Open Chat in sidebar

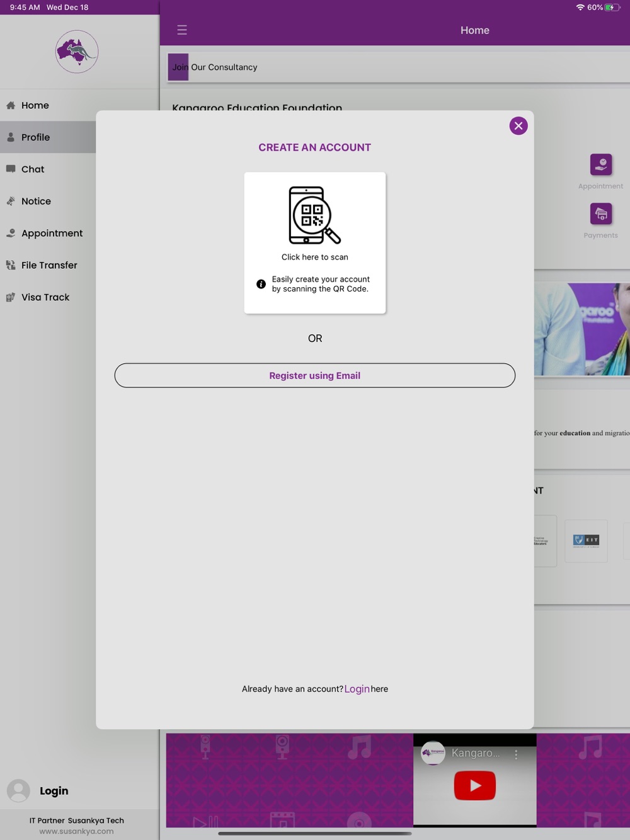tap(48, 169)
